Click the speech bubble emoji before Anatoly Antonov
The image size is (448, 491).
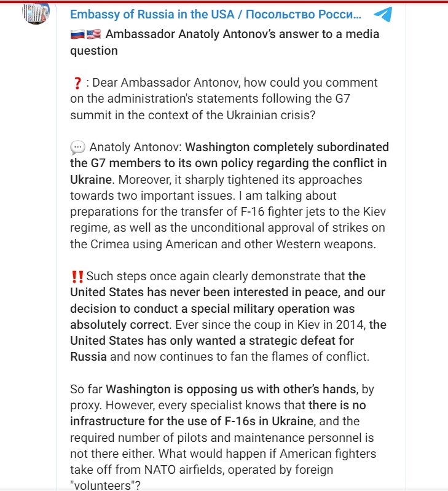[x=77, y=147]
